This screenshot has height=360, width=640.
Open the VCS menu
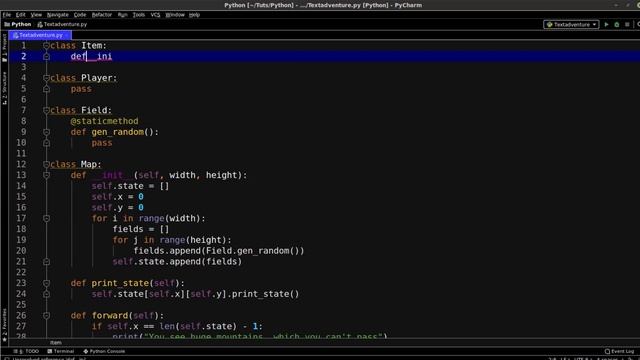coord(155,15)
